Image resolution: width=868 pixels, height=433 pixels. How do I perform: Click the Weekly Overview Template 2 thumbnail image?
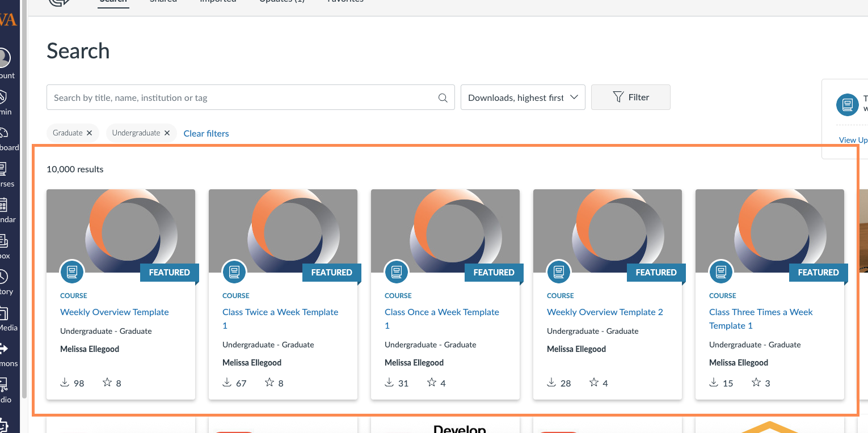pos(608,231)
